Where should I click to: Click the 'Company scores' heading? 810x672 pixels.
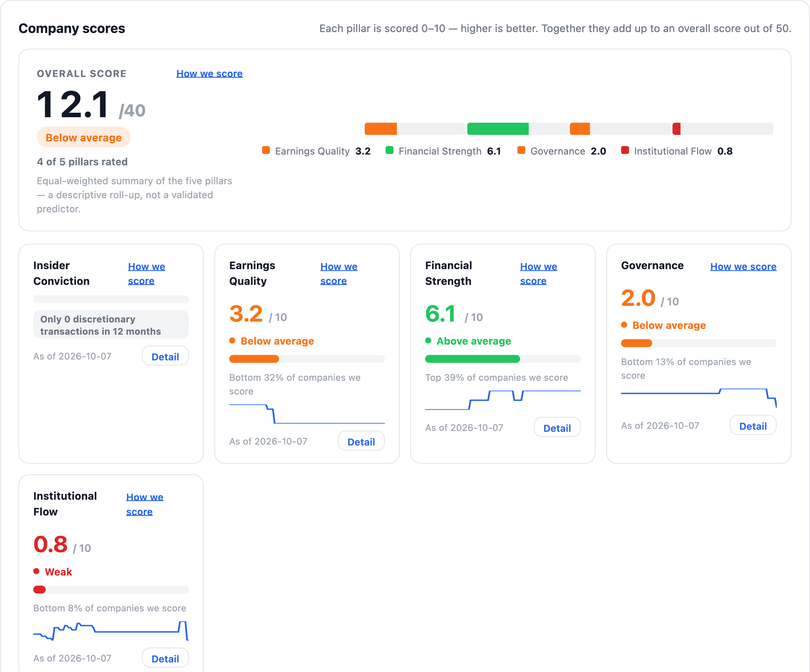[72, 28]
